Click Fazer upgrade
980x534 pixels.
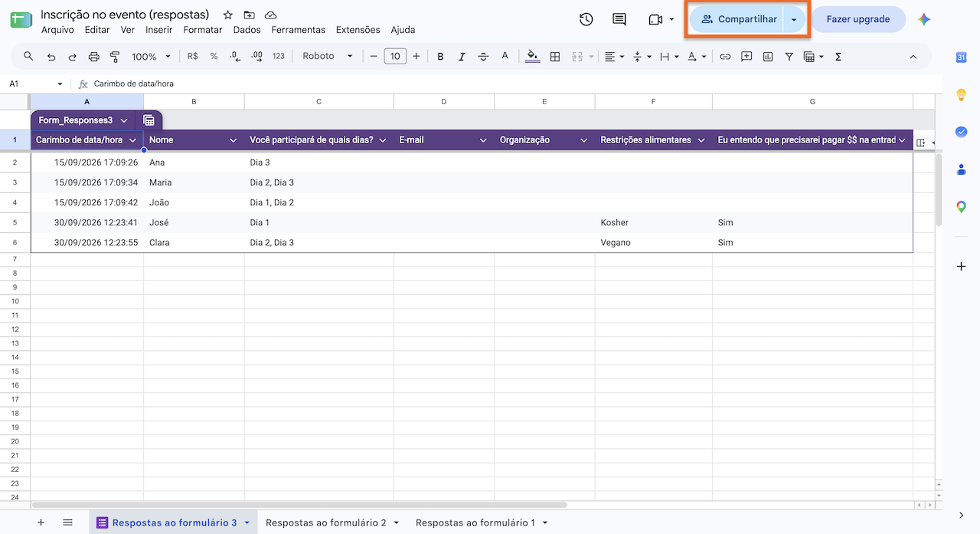[858, 19]
